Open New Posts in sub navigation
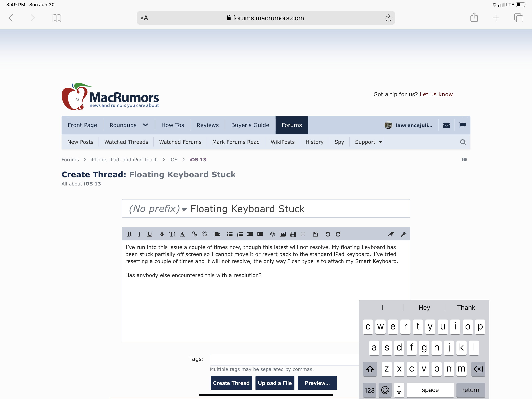Viewport: 532px width, 399px height. pyautogui.click(x=80, y=142)
